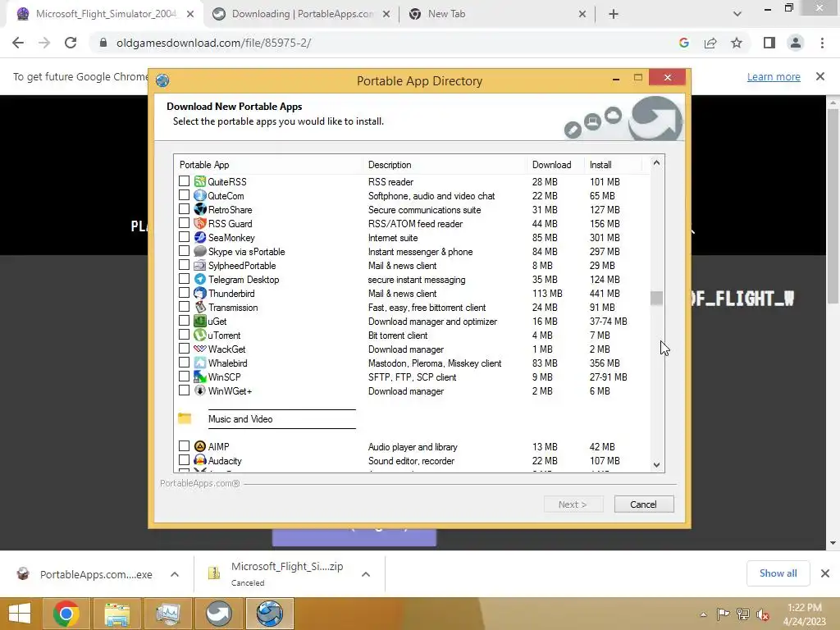Click the WinSCP app icon

point(200,377)
